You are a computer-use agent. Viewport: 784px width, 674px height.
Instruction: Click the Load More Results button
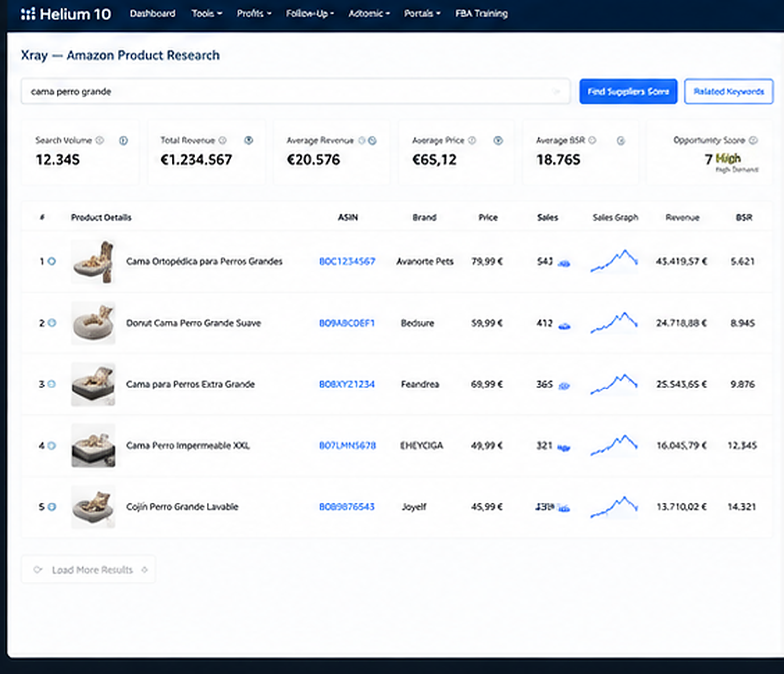[x=88, y=569]
